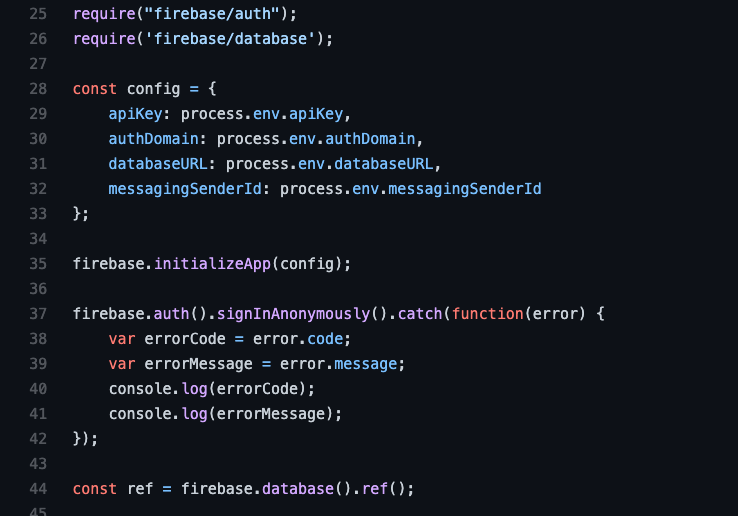Click console.log(errorMessage) statement
738x516 pixels.
[225, 413]
